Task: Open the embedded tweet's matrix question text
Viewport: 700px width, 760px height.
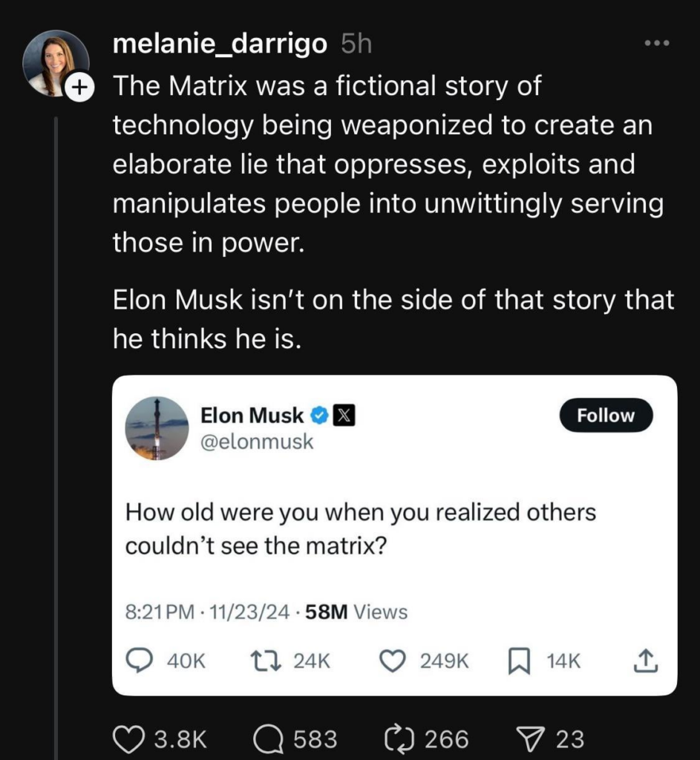Action: 360,529
